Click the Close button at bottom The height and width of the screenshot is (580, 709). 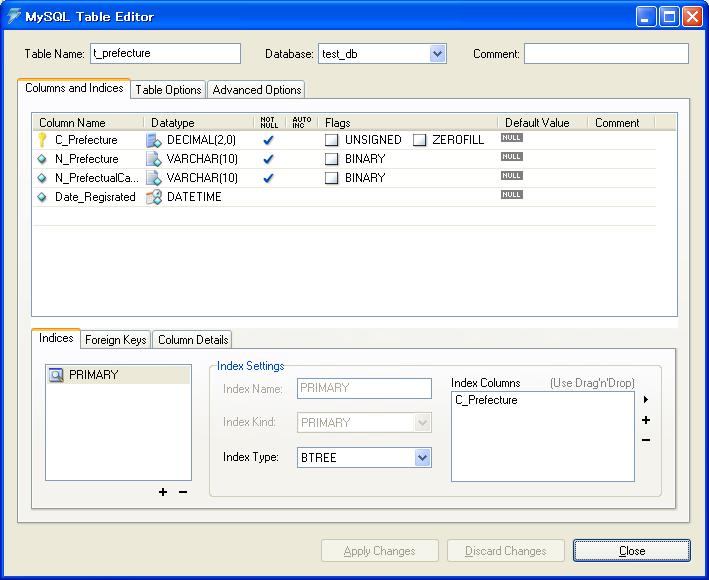pyautogui.click(x=632, y=551)
